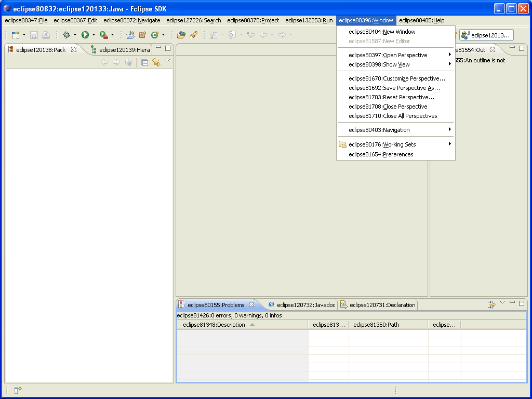532x399 pixels.
Task: Click the New Java Project icon
Action: click(130, 35)
